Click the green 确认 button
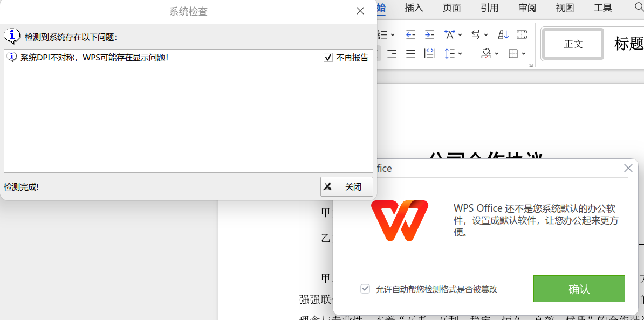The width and height of the screenshot is (644, 320). click(579, 289)
